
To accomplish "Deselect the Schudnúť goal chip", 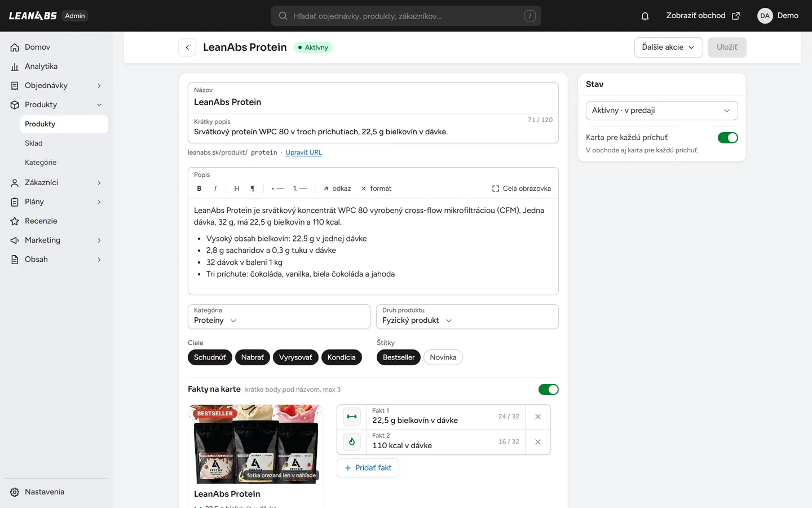I will click(x=210, y=357).
